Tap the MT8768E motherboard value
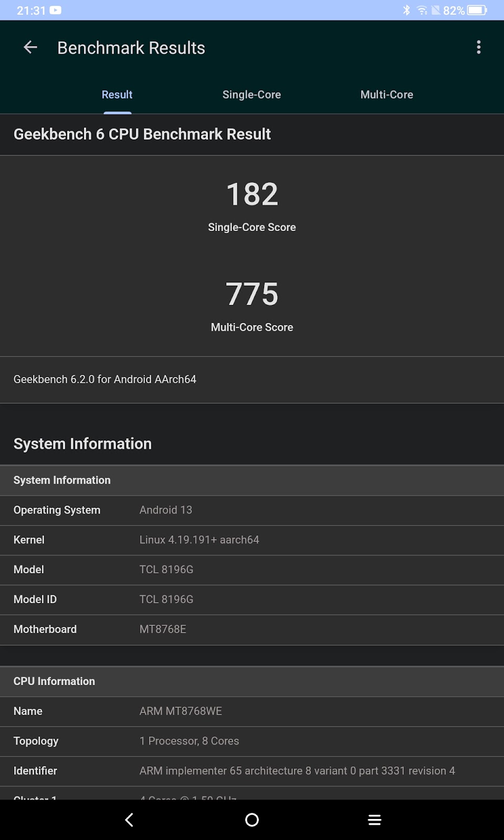This screenshot has height=840, width=504. pyautogui.click(x=163, y=629)
